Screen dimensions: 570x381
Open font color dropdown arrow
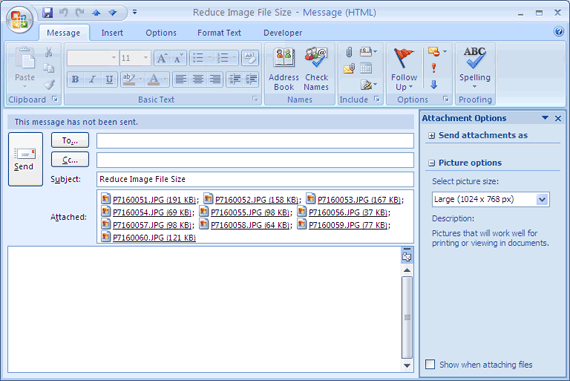click(165, 79)
